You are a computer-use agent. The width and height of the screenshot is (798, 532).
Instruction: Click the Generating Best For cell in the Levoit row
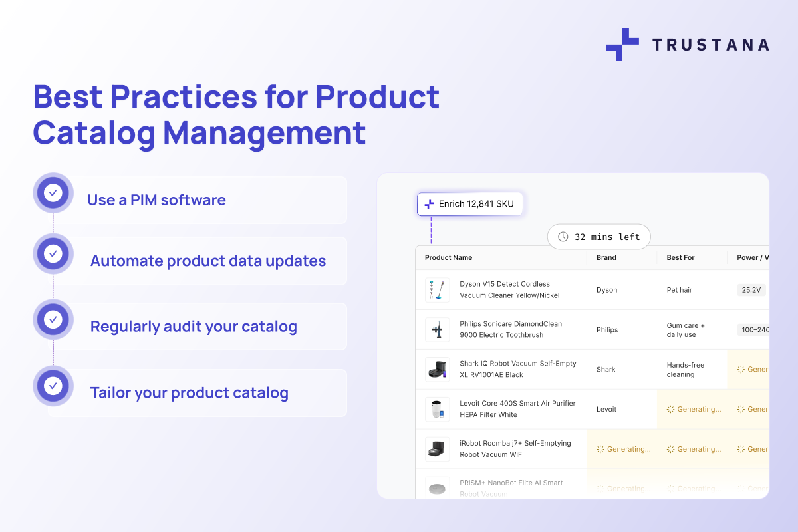(x=692, y=409)
